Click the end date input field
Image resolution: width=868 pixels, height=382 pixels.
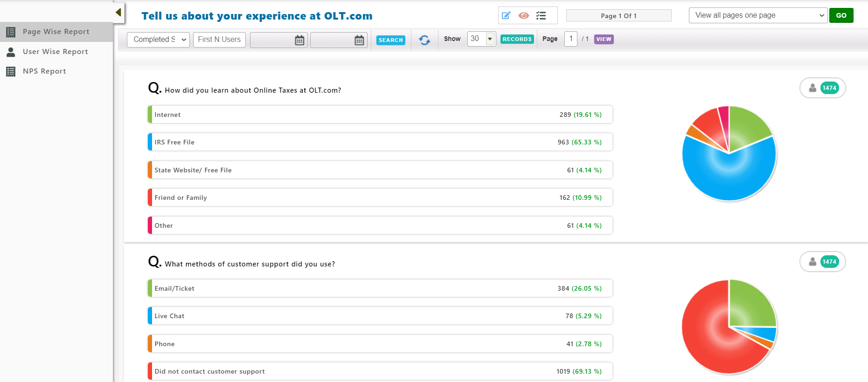[338, 40]
